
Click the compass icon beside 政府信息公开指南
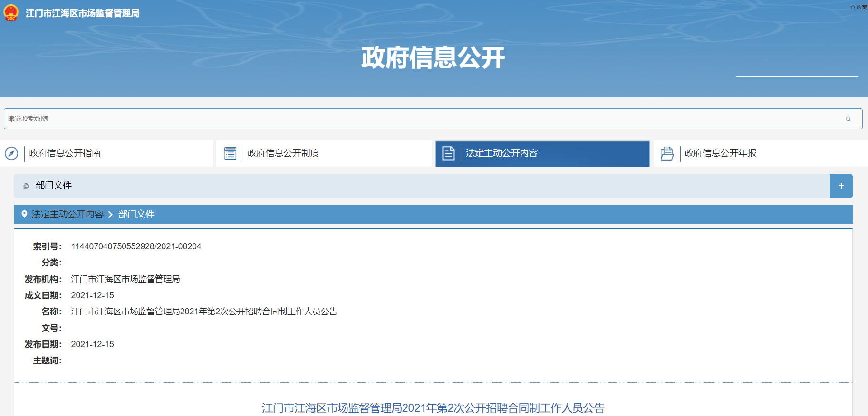coord(11,153)
